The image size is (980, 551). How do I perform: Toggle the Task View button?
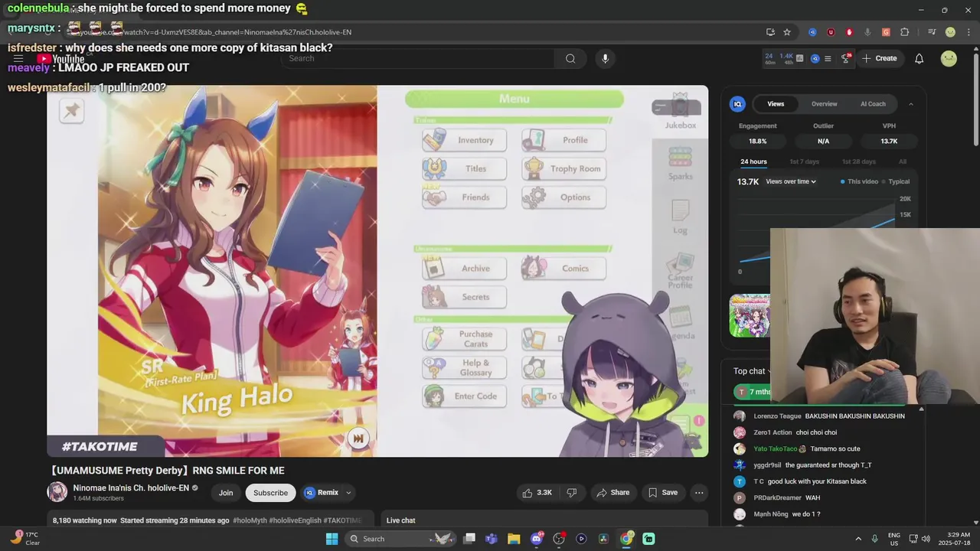coord(469,539)
